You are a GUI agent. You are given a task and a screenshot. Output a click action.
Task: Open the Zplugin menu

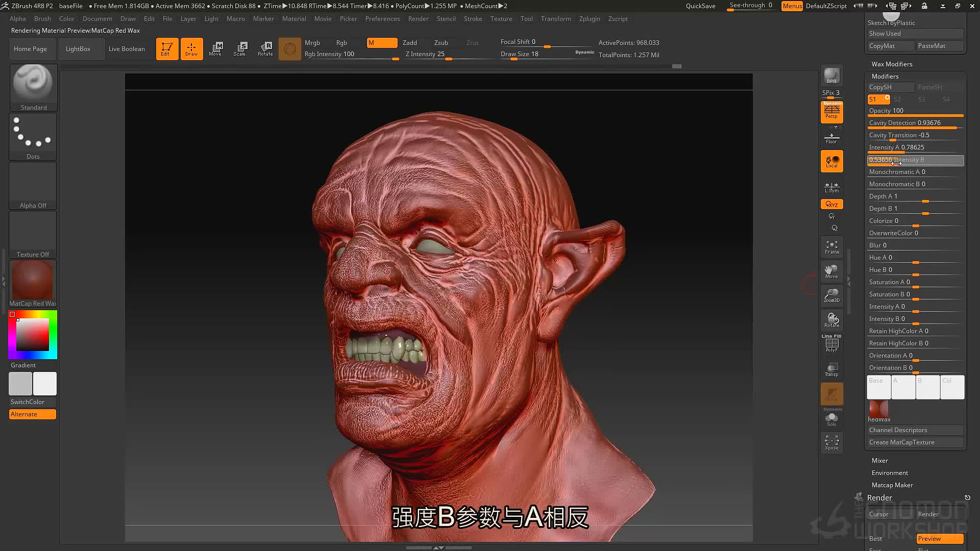590,19
